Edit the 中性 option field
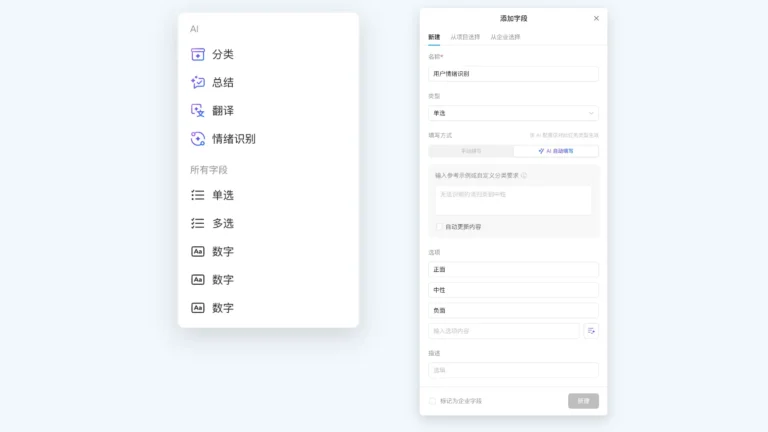This screenshot has width=768, height=432. point(513,290)
